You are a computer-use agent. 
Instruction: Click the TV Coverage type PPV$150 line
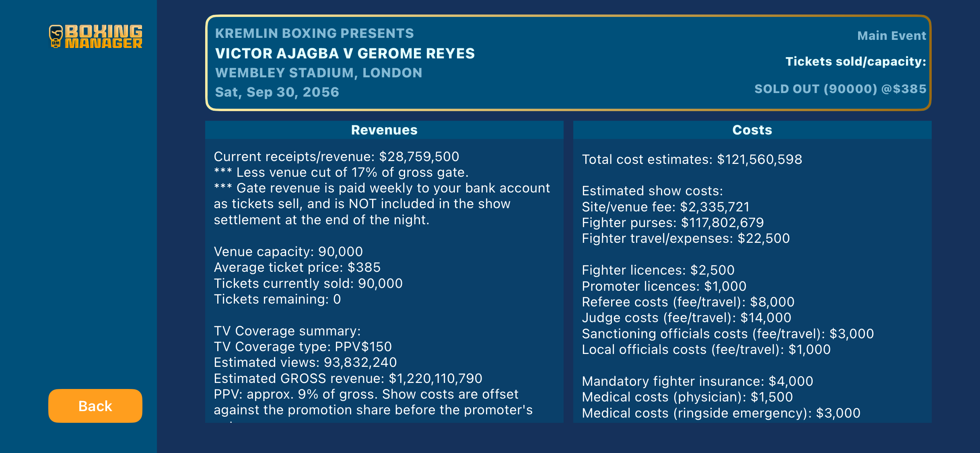pos(303,347)
